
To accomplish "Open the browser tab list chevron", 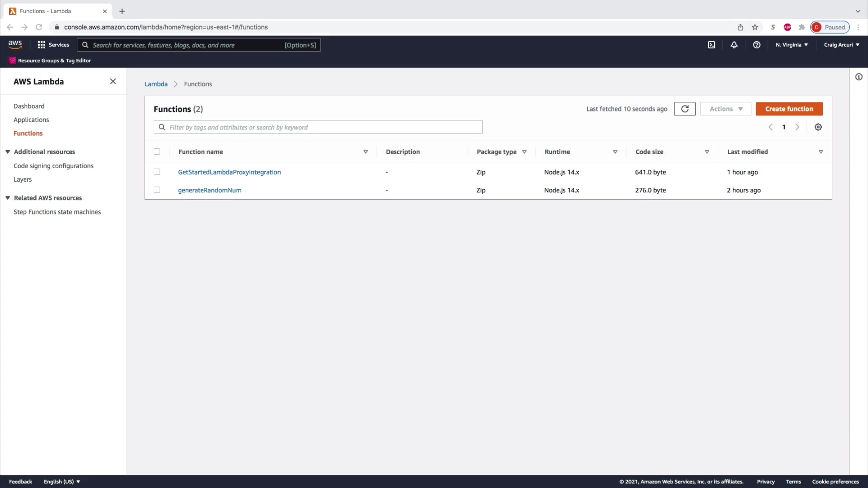I will tap(858, 11).
